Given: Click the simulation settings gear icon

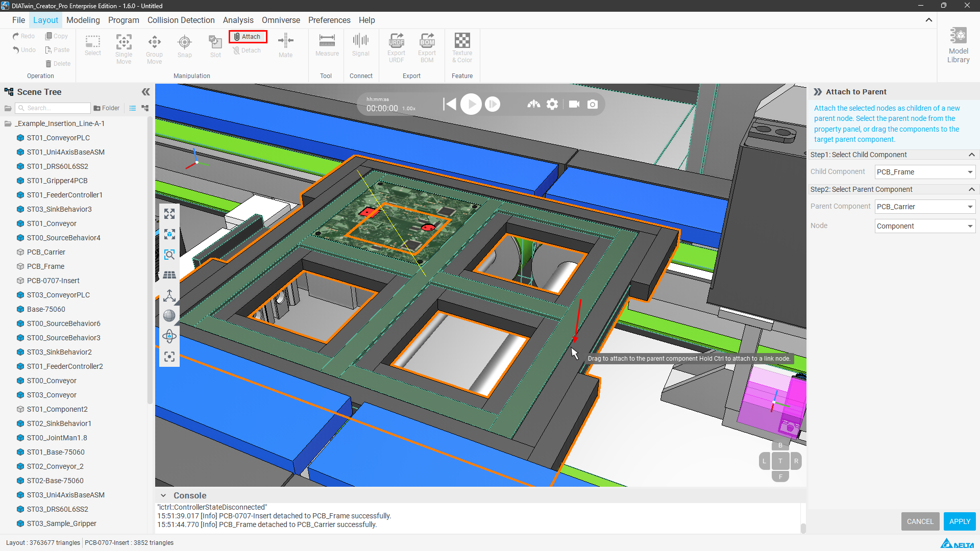Looking at the screenshot, I should click(552, 104).
